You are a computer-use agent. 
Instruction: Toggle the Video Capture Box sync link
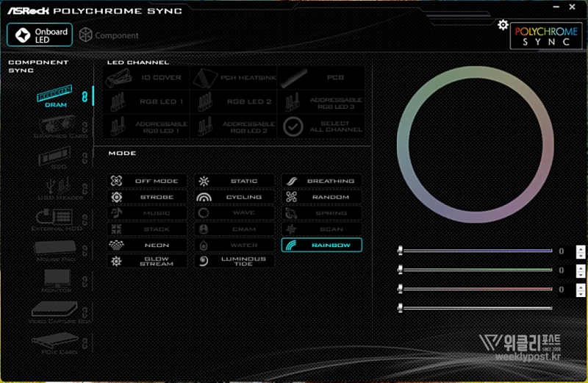pos(85,312)
